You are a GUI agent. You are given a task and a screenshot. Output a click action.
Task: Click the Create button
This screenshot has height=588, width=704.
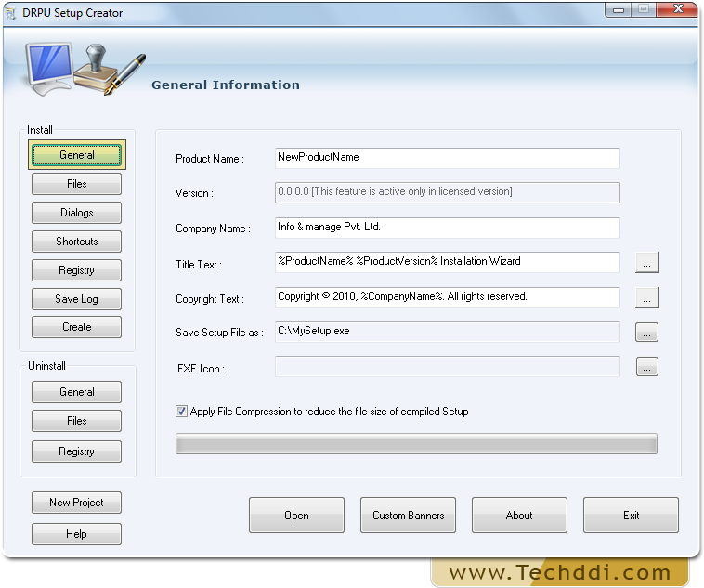[x=76, y=327]
